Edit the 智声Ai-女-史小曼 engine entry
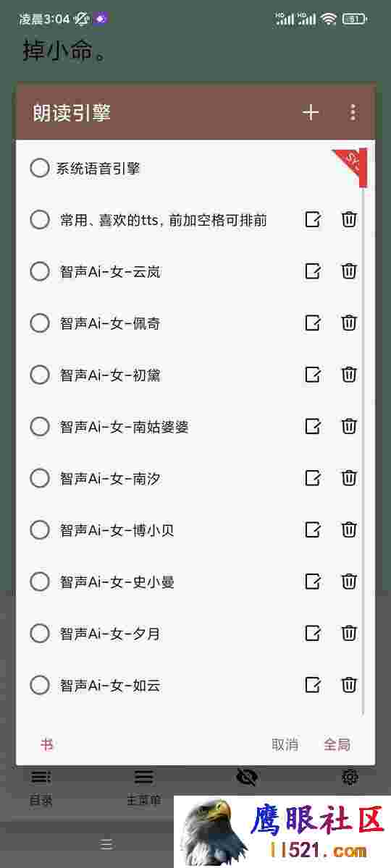This screenshot has height=868, width=391. pos(313,582)
